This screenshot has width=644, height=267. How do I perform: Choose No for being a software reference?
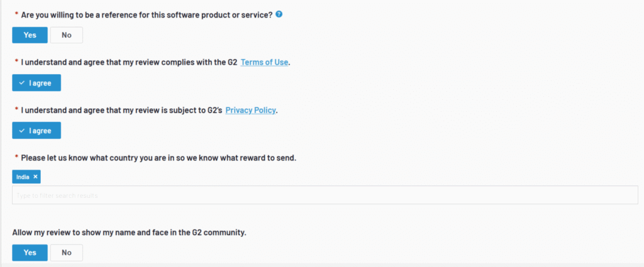coord(66,35)
